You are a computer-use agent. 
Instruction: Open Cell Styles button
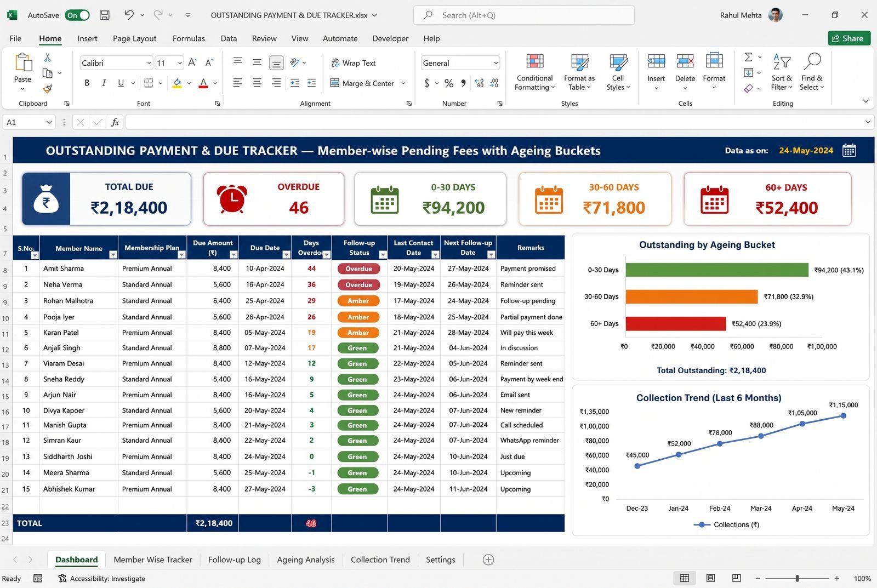click(x=618, y=71)
